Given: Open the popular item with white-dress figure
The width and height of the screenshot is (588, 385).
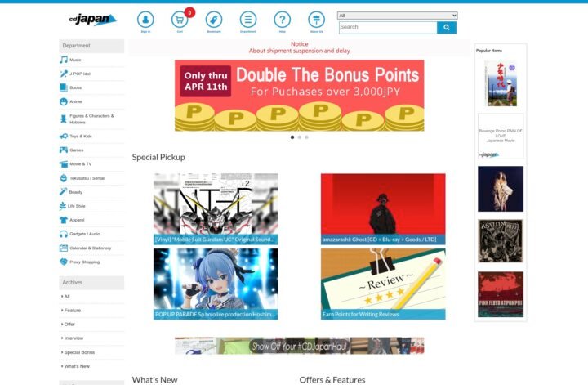Looking at the screenshot, I should 501,189.
